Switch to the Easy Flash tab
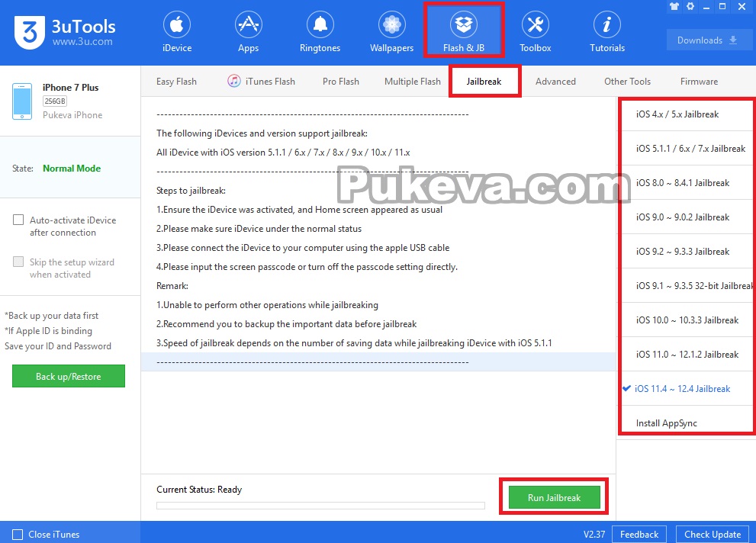The image size is (756, 543). coord(176,82)
